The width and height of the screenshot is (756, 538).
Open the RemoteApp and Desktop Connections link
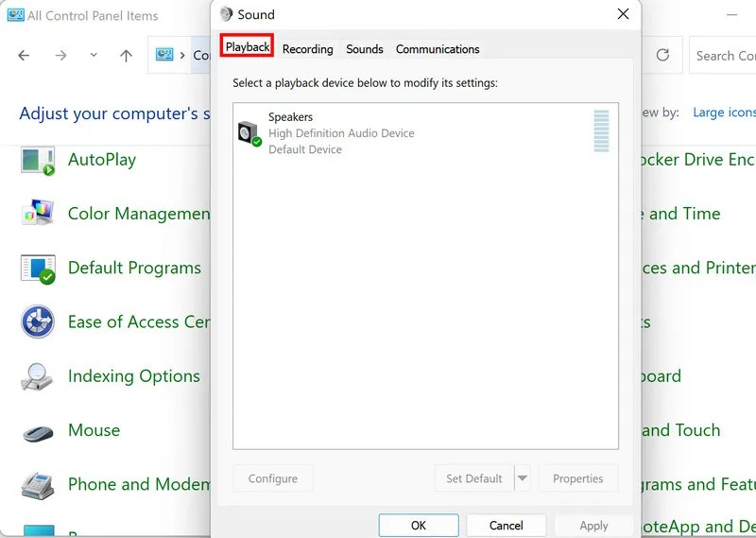tap(698, 527)
